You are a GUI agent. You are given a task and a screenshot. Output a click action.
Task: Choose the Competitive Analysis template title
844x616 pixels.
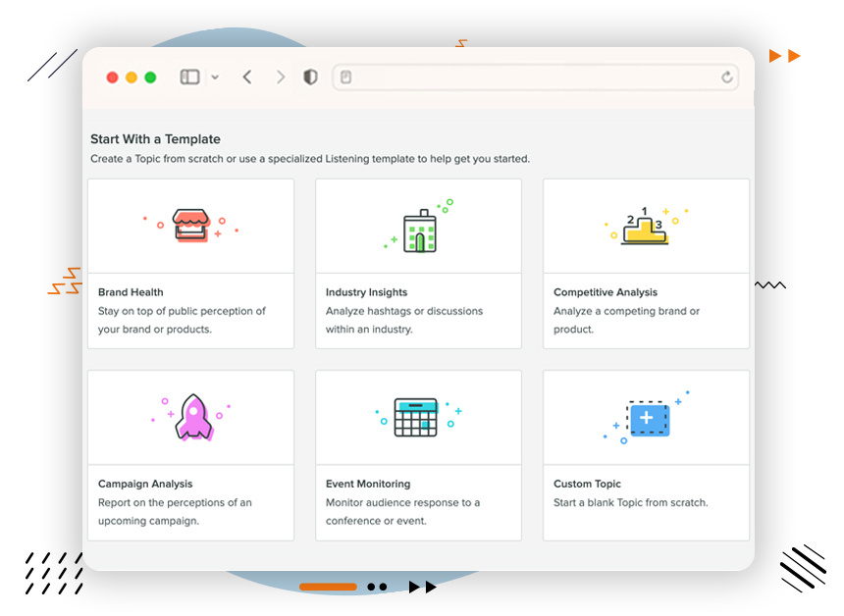click(605, 292)
